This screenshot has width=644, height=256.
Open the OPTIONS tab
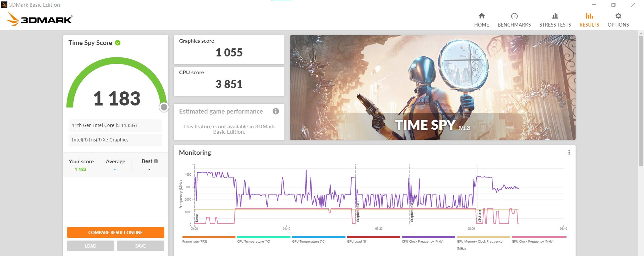[x=618, y=20]
